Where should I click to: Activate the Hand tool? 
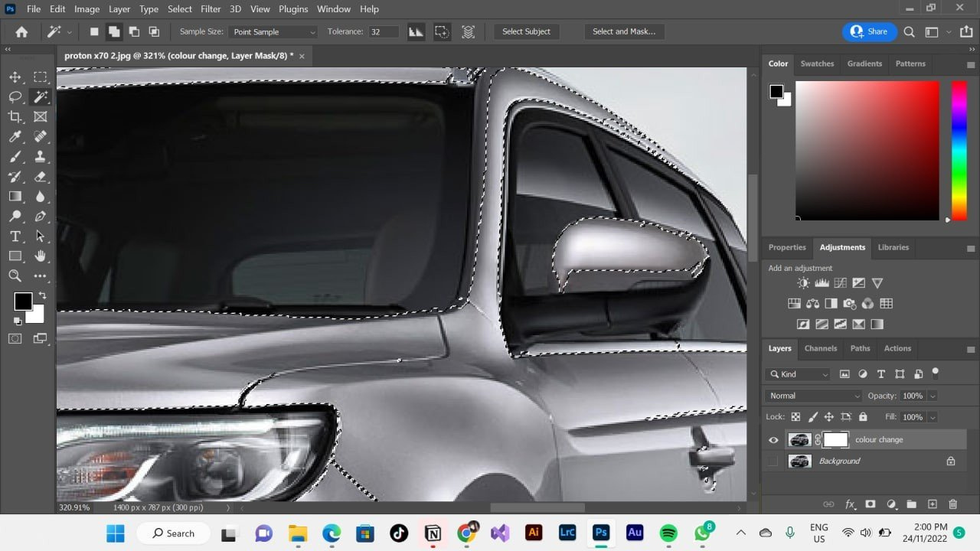pyautogui.click(x=41, y=256)
